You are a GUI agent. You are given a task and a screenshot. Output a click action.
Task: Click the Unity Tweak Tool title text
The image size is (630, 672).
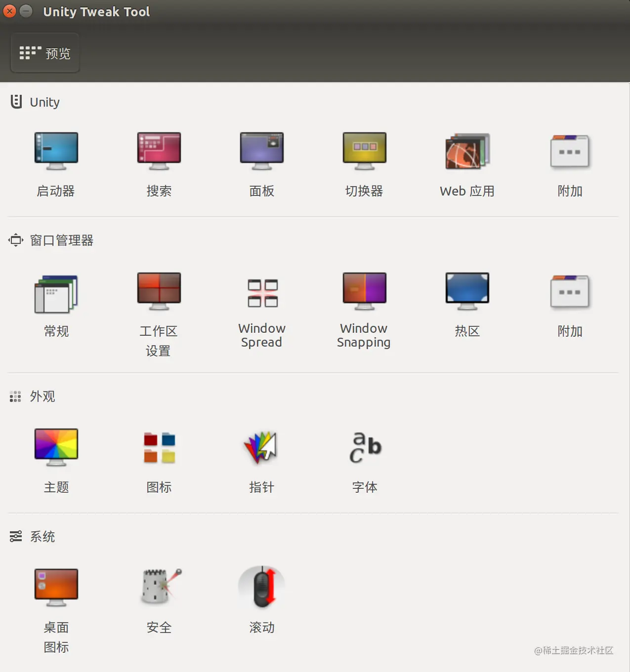[x=96, y=12]
